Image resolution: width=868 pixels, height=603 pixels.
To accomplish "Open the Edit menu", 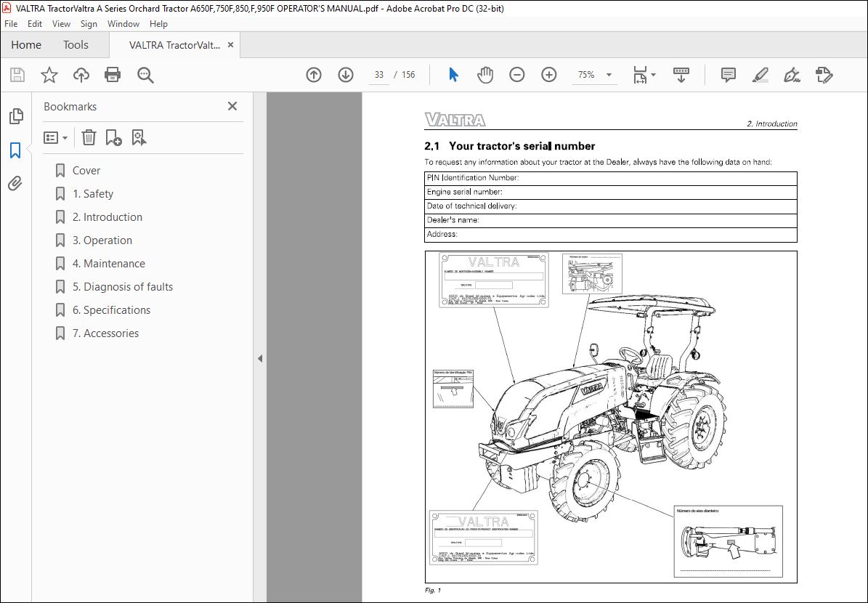I will [34, 24].
